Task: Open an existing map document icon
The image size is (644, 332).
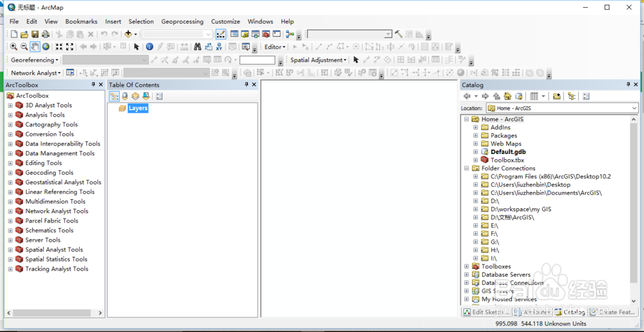Action: pos(24,34)
